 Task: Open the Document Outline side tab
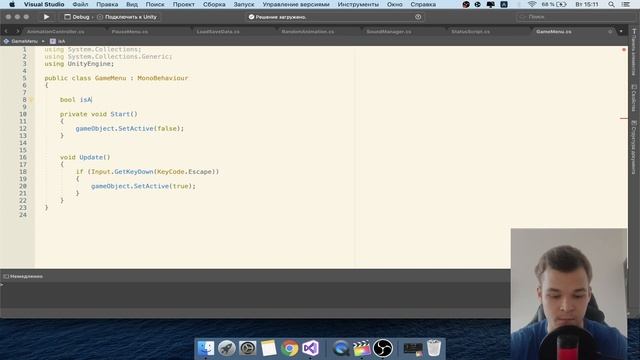634,147
